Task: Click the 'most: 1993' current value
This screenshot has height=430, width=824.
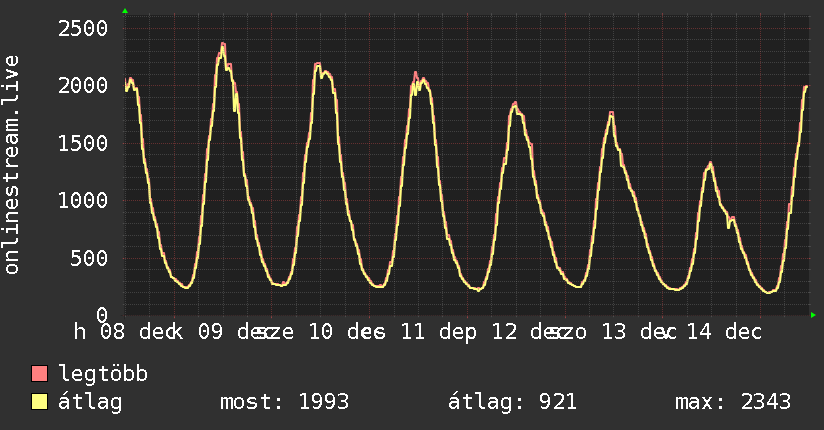Action: (284, 402)
